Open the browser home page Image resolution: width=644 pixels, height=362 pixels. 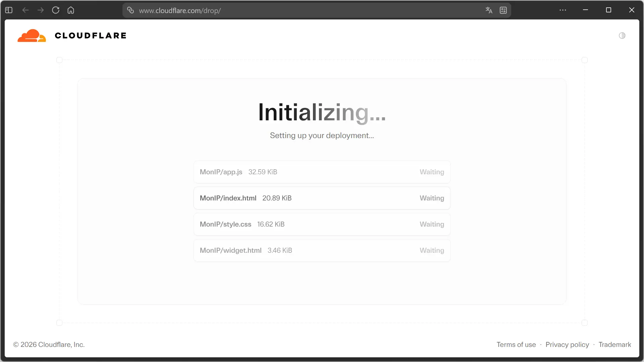tap(71, 10)
